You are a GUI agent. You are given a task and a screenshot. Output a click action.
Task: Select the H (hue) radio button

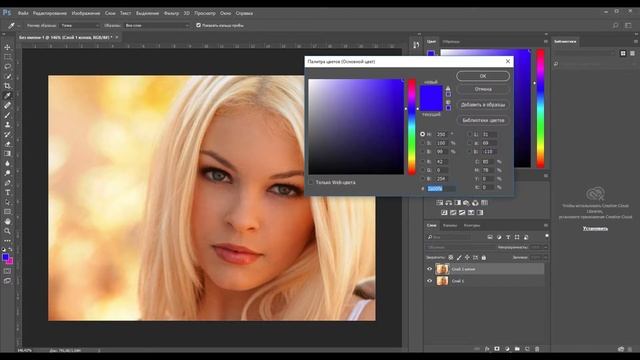click(x=422, y=134)
